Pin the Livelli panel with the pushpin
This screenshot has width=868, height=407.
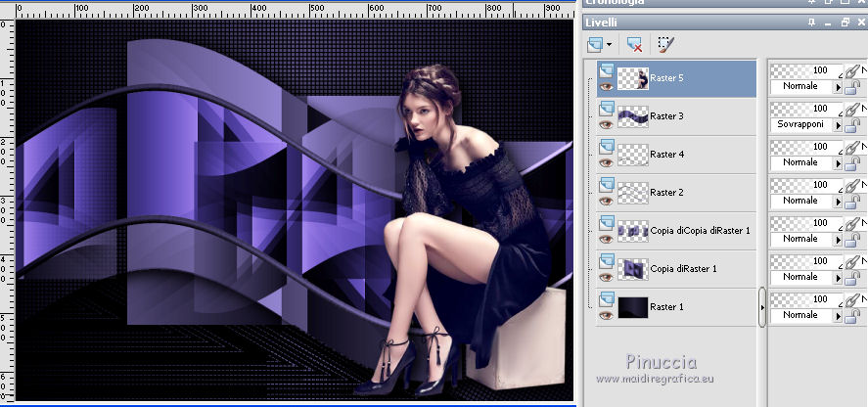(x=811, y=23)
